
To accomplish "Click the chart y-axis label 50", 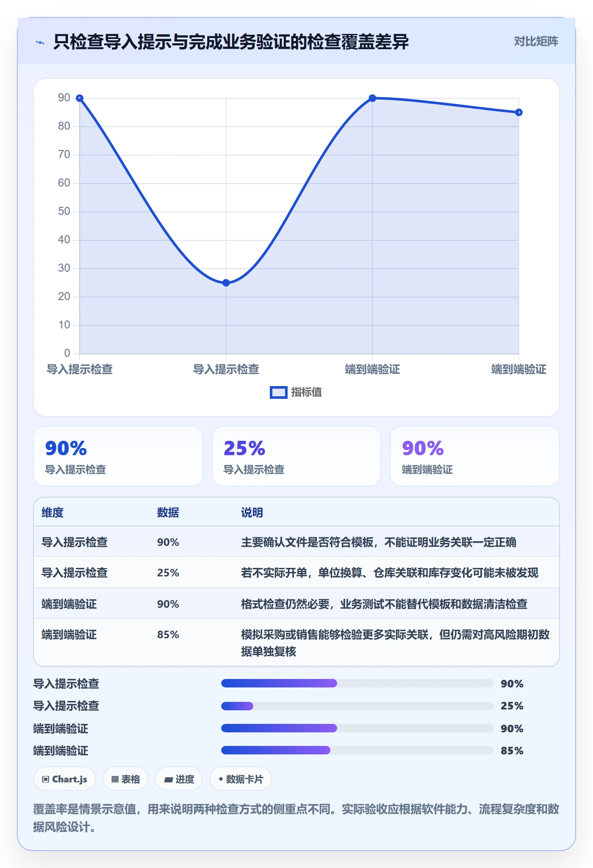I will [64, 211].
